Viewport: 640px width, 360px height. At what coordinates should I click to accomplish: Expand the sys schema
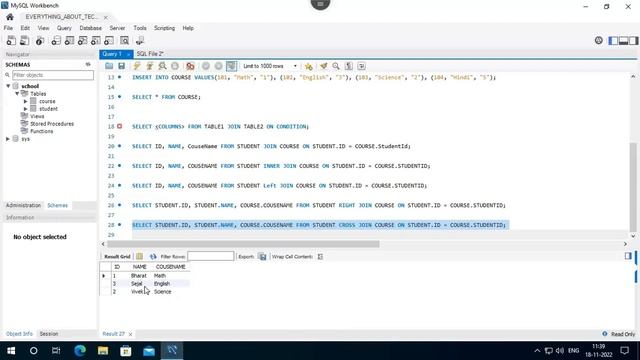click(x=8, y=139)
